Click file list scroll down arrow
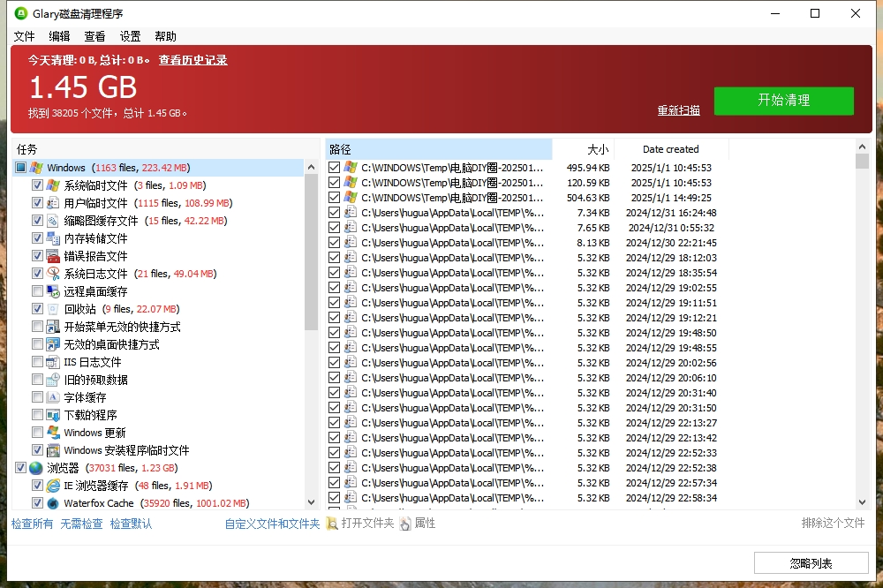The height and width of the screenshot is (588, 883). tap(862, 501)
